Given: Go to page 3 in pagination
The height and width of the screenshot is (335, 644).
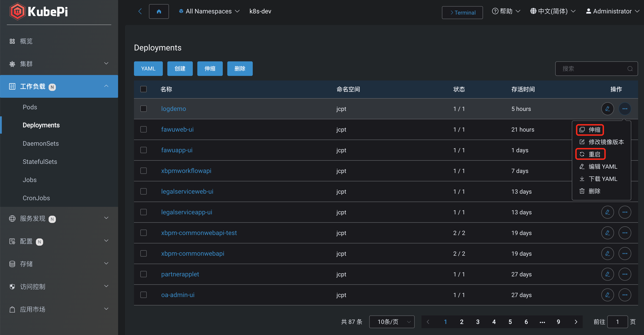Looking at the screenshot, I should [x=478, y=322].
